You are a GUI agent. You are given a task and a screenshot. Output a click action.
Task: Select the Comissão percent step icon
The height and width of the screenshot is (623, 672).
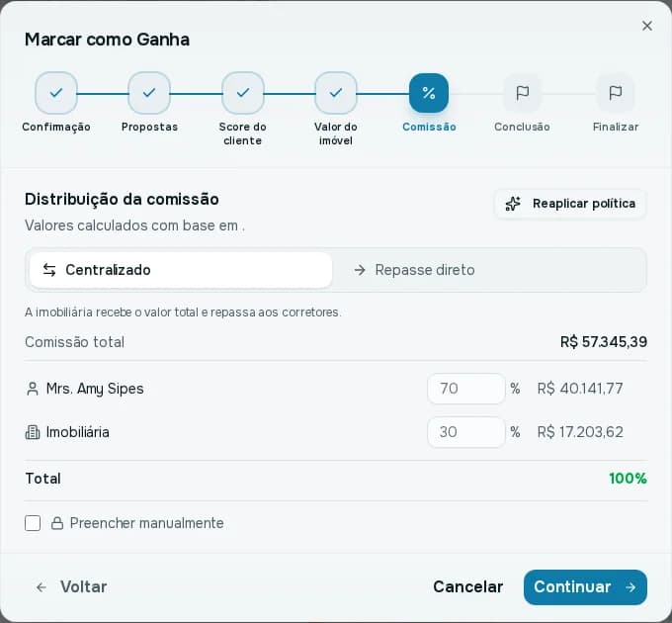(x=429, y=93)
